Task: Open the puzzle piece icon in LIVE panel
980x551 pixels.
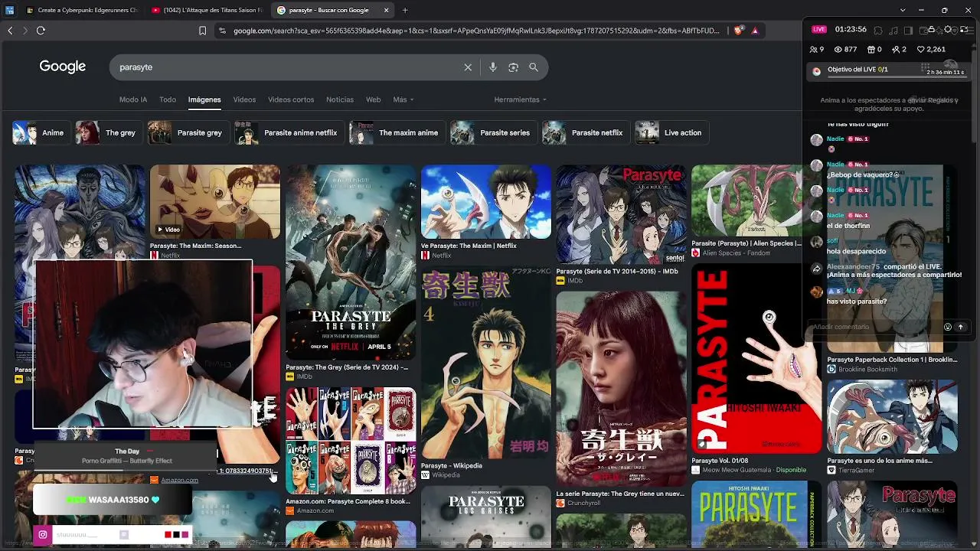Action: [878, 30]
